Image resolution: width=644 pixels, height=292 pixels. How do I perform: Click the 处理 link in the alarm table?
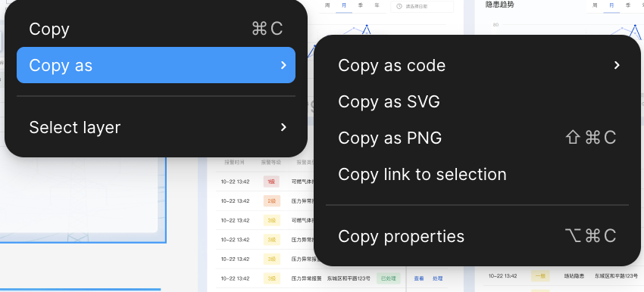click(437, 278)
